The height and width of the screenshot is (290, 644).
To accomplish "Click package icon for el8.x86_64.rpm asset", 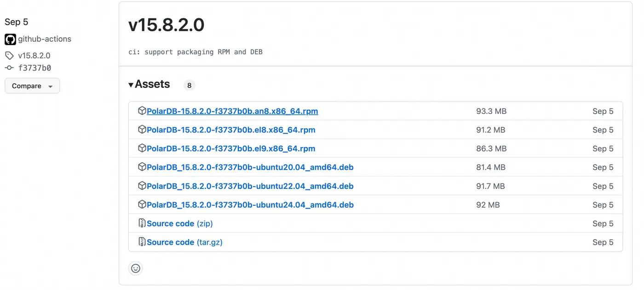I will point(142,130).
